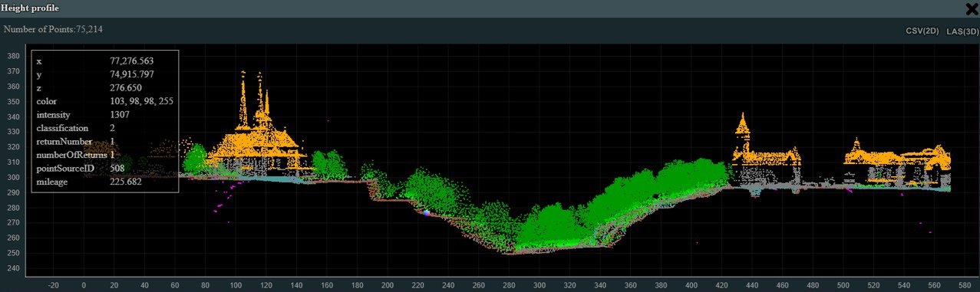The image size is (980, 292).
Task: Export profile as LAS(3D)
Action: coord(962,31)
